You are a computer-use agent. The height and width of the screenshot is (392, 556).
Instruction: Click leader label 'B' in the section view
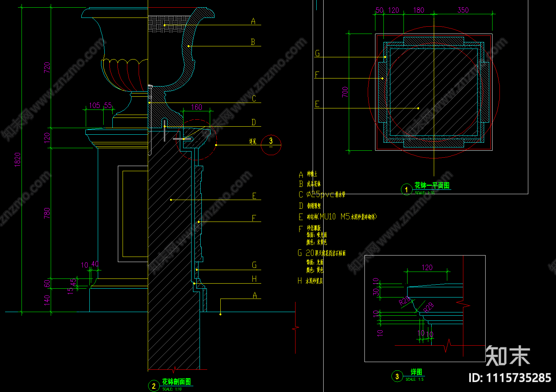pos(253,42)
